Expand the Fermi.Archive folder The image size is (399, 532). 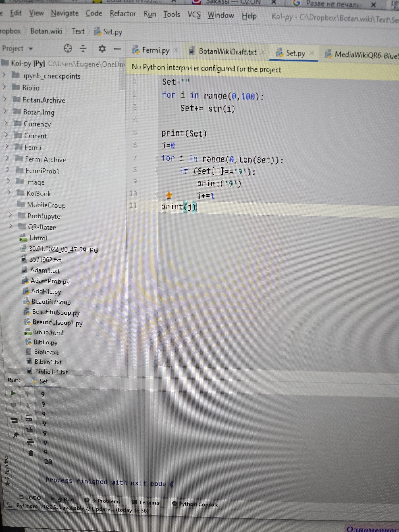(7, 158)
